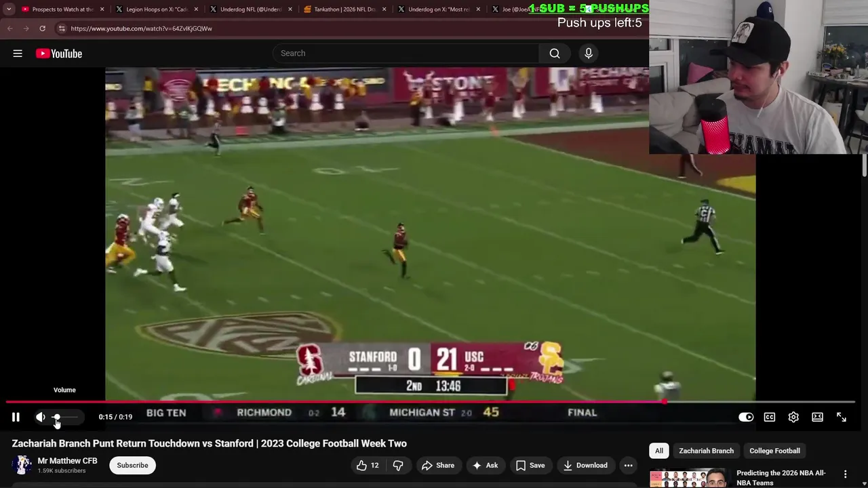Open Predicting the 2026 NBA video thumbnail
Viewport: 868px width, 488px height.
[689, 479]
